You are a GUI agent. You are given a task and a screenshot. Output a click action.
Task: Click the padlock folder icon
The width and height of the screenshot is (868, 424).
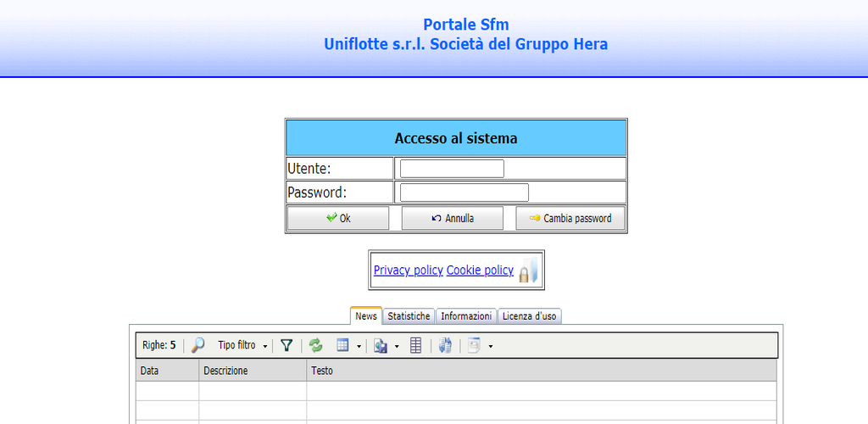tap(529, 271)
